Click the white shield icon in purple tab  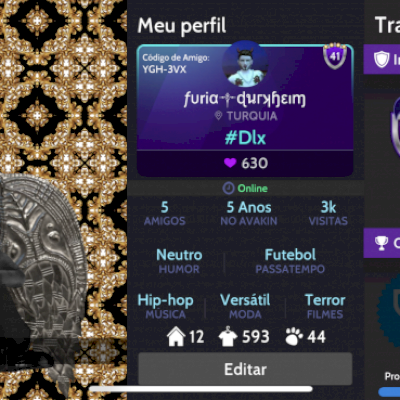[381, 59]
